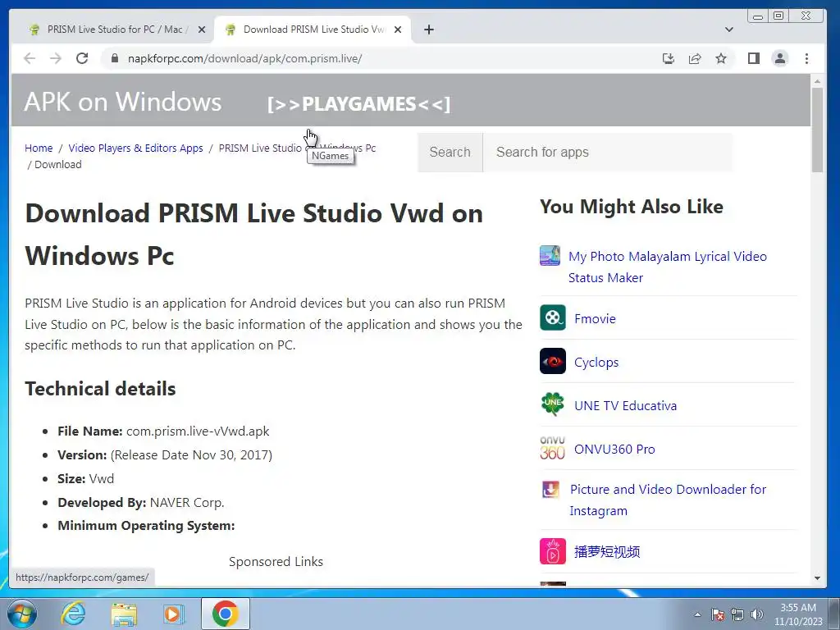The height and width of the screenshot is (630, 840).
Task: Open the Chrome profile avatar menu
Action: (780, 58)
